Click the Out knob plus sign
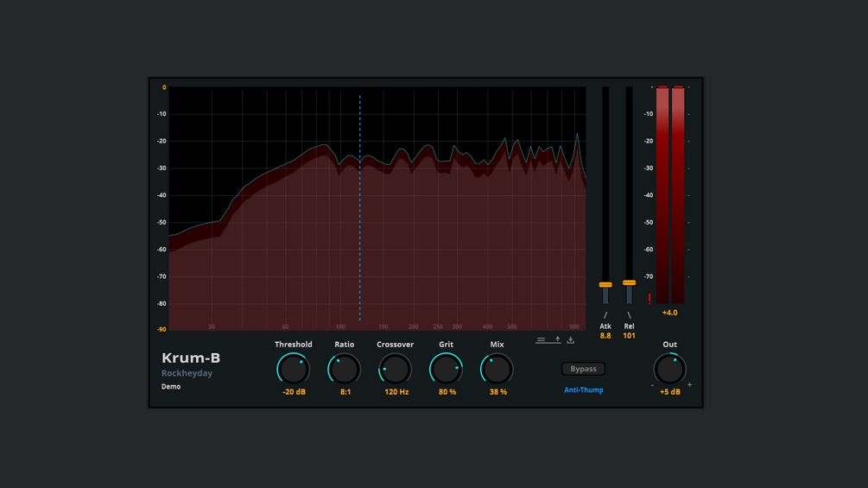868x488 pixels. pyautogui.click(x=689, y=384)
